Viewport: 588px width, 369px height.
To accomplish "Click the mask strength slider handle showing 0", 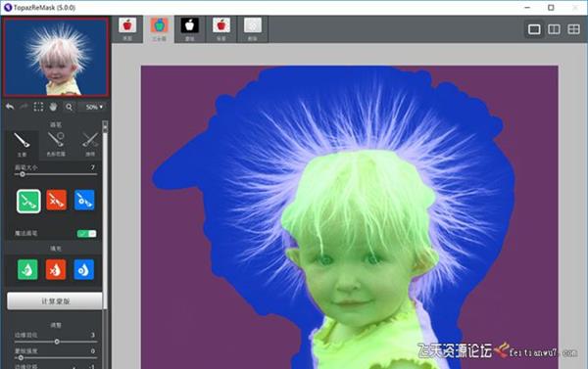I will 21,358.
